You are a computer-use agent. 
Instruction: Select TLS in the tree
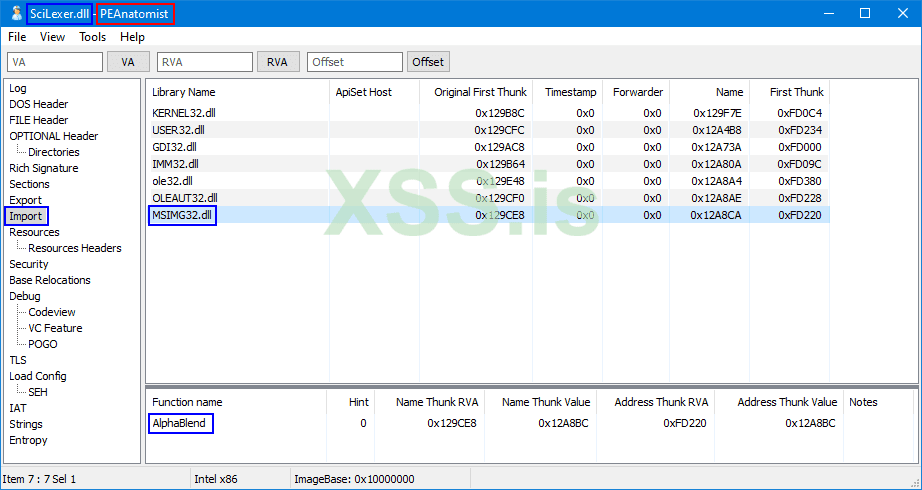point(18,360)
